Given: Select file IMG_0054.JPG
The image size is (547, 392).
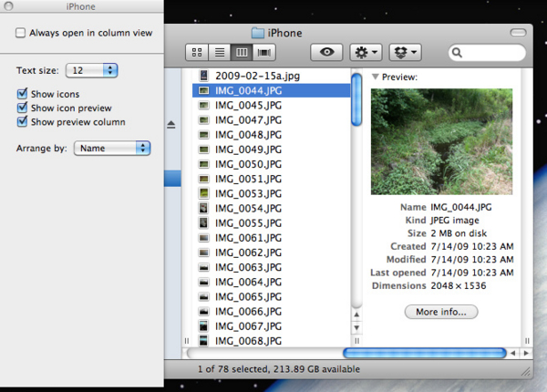Looking at the screenshot, I should pyautogui.click(x=271, y=208).
